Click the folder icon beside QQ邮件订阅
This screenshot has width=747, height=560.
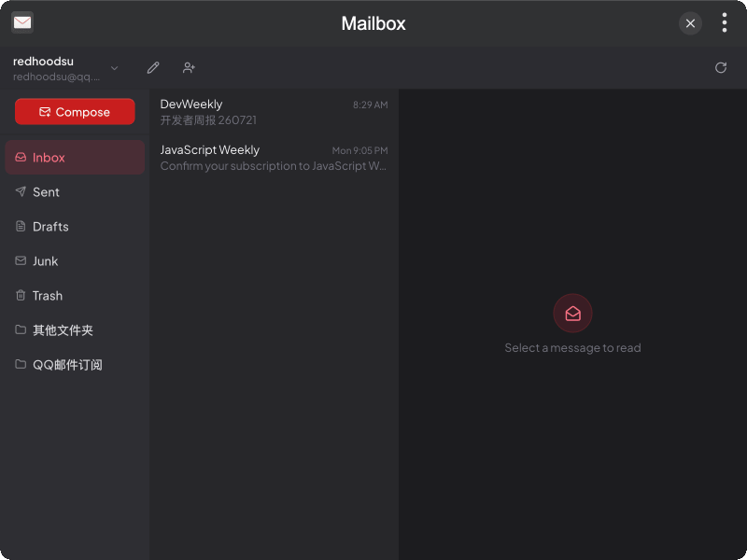(x=21, y=364)
